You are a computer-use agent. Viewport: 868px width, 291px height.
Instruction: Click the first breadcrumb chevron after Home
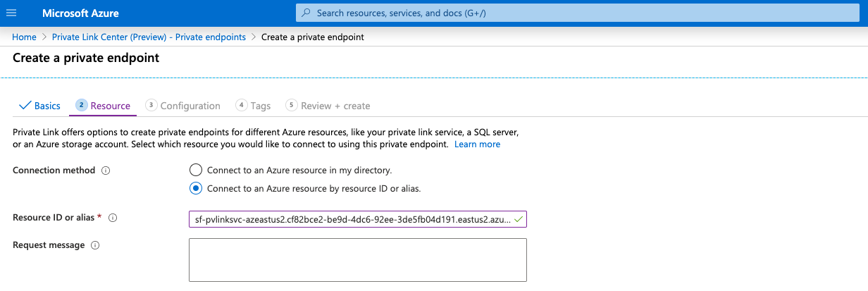[44, 37]
